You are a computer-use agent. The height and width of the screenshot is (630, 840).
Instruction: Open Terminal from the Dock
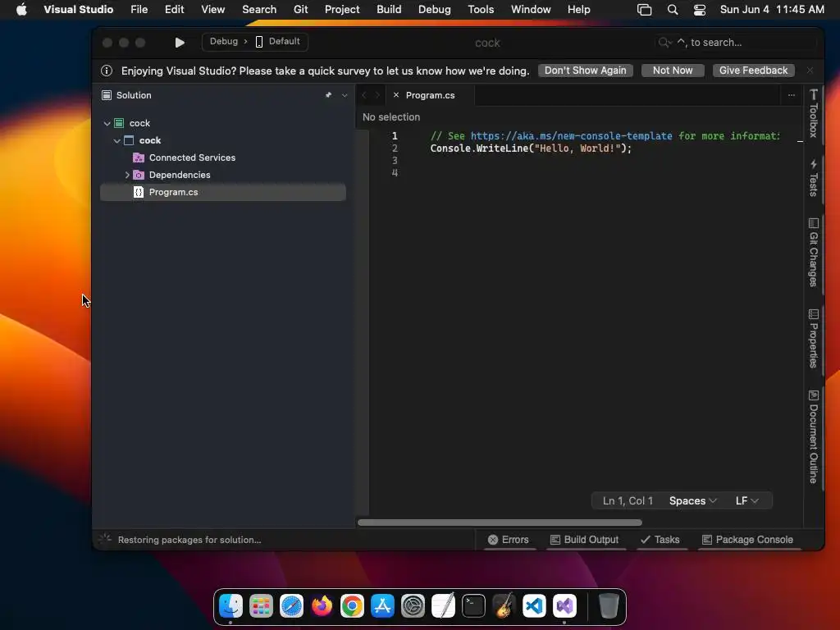473,606
